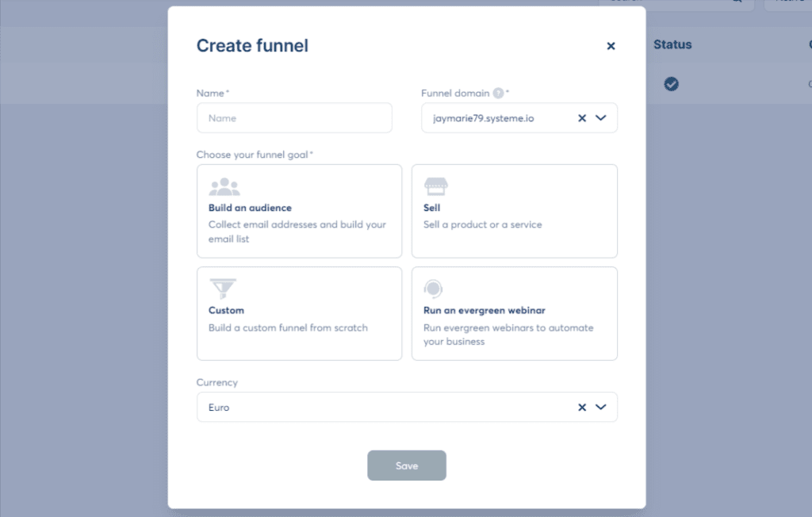The width and height of the screenshot is (812, 517).
Task: Click the Run evergreen webinars to automate description
Action: pos(508,335)
